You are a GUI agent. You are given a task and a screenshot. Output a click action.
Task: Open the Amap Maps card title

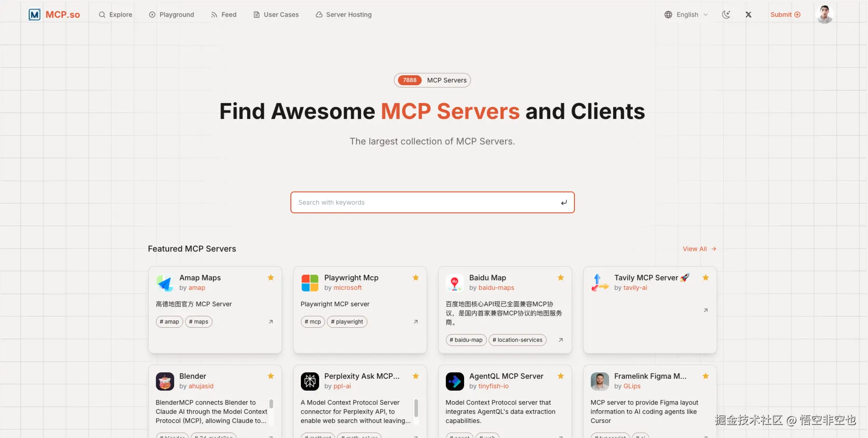tap(200, 278)
